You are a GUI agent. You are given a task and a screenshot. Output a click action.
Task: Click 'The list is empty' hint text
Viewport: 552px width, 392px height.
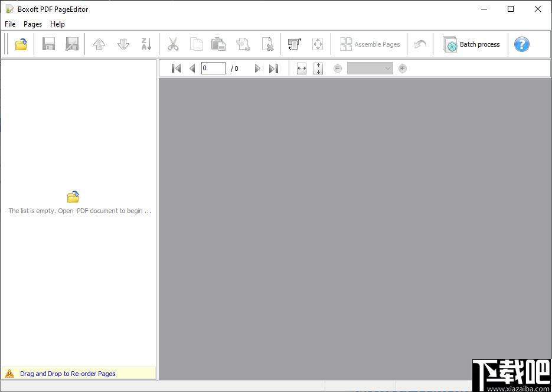pyautogui.click(x=80, y=211)
